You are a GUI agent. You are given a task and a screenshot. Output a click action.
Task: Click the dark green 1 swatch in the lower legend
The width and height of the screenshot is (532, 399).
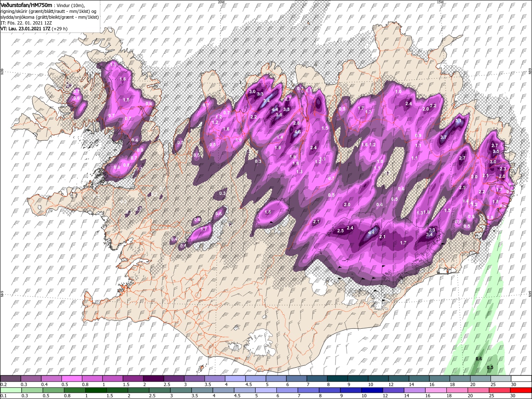(x=96, y=390)
